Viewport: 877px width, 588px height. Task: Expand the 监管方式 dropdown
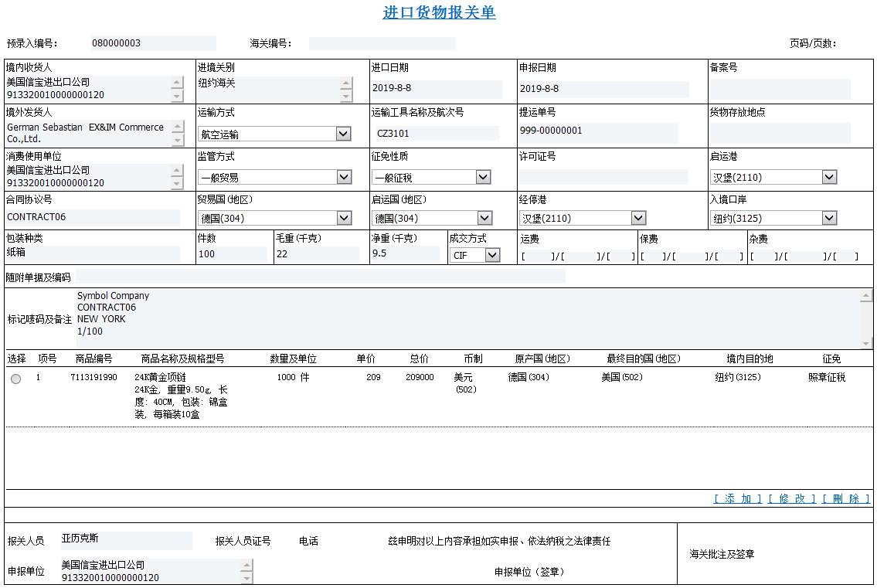click(344, 178)
